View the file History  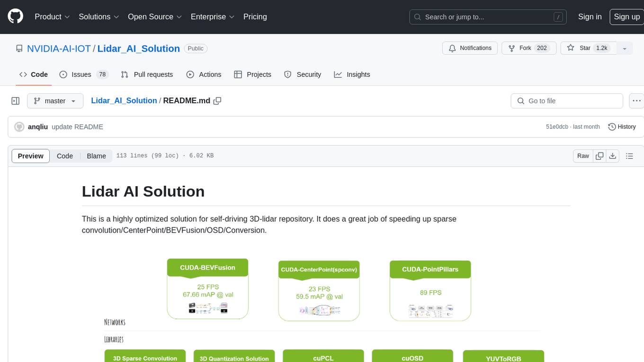pos(622,127)
